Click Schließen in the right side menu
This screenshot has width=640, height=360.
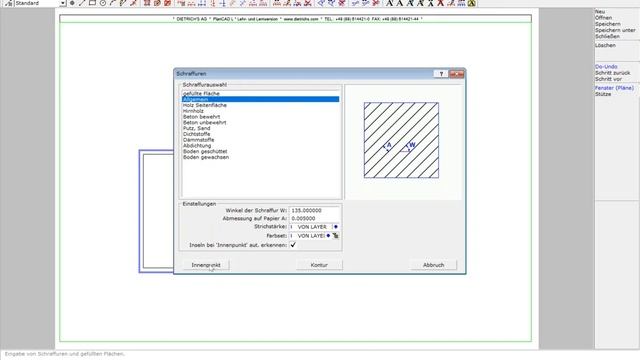[x=607, y=36]
